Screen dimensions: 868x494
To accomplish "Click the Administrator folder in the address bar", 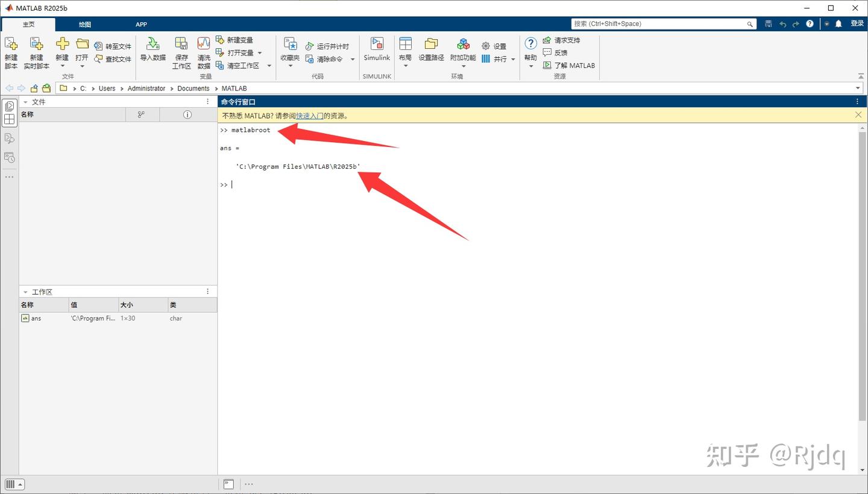I will [x=146, y=88].
